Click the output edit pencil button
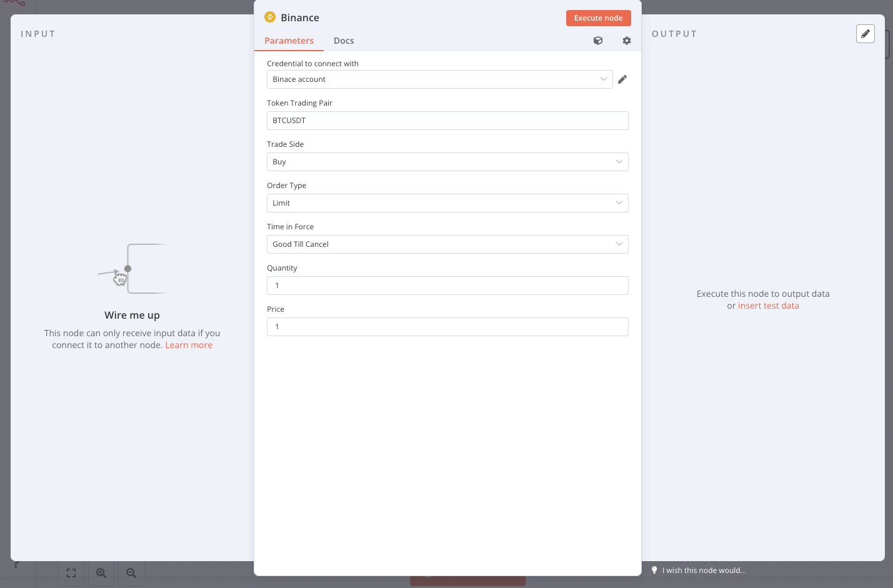Viewport: 893px width, 588px height. (x=866, y=34)
